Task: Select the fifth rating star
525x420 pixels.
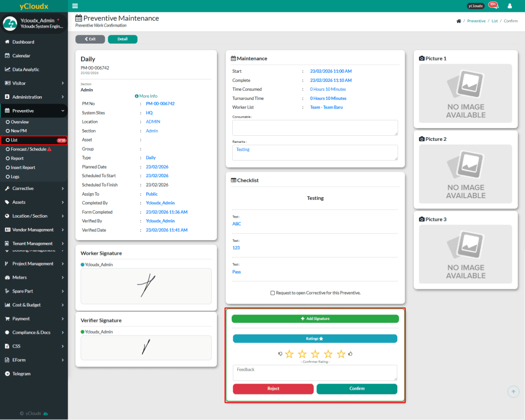Action: pyautogui.click(x=341, y=354)
